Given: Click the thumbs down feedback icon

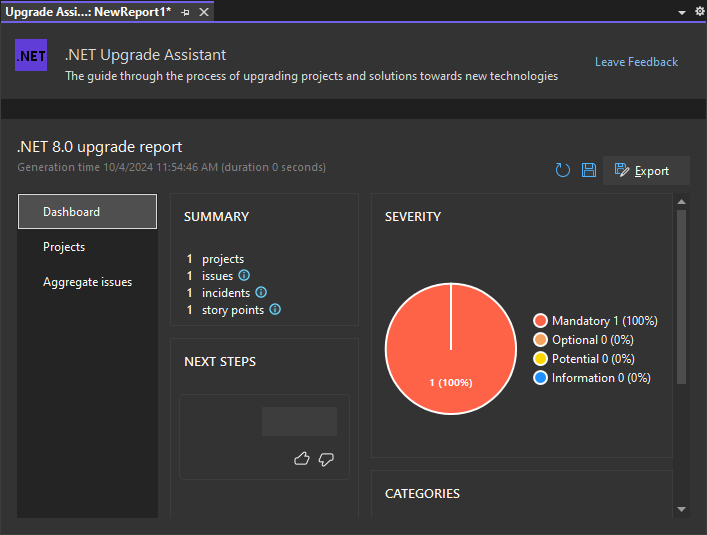Looking at the screenshot, I should (x=326, y=459).
